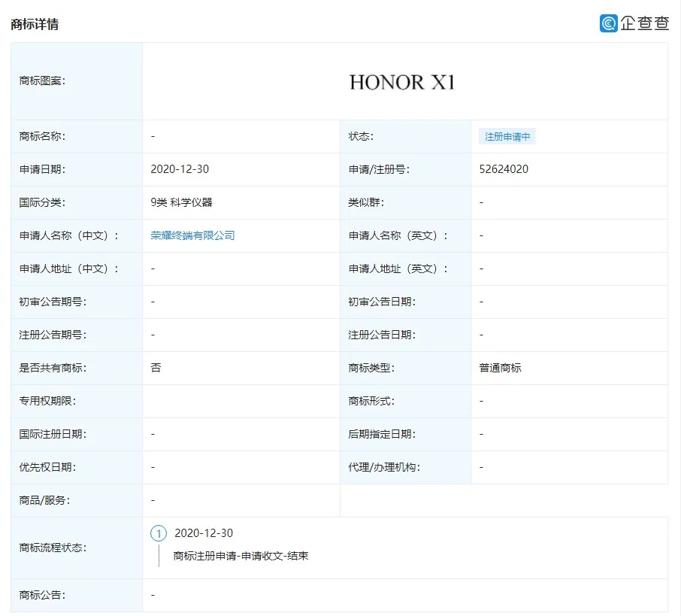
Task: Click the registration number 52624020
Action: pos(504,169)
